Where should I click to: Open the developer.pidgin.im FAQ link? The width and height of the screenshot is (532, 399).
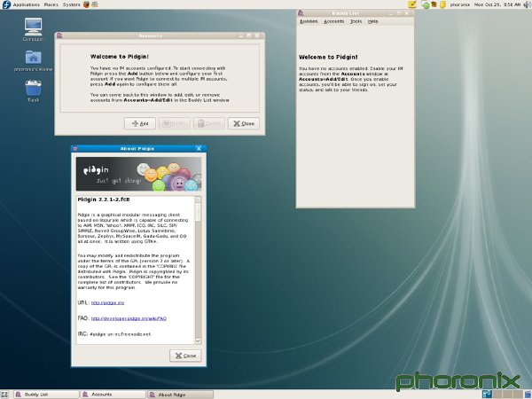(x=129, y=318)
